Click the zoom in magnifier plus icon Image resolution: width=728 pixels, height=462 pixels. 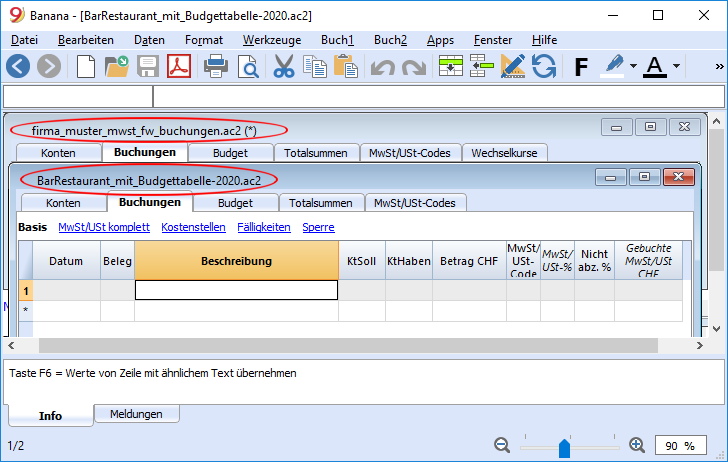click(x=637, y=445)
